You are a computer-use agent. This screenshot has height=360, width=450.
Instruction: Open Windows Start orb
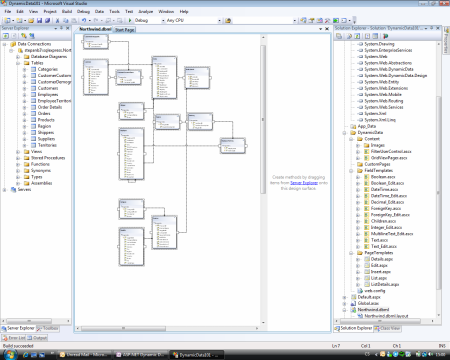[x=9, y=354]
